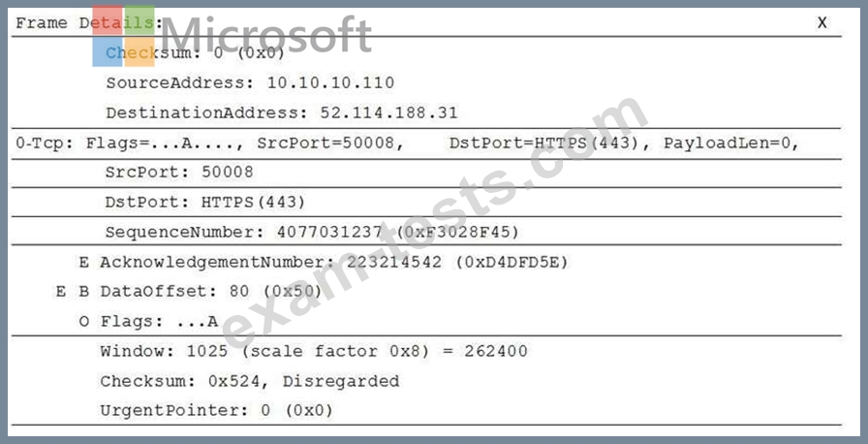Select the DstPort: HTTPS(443) row
Screen dimensions: 868x444
coord(426,202)
